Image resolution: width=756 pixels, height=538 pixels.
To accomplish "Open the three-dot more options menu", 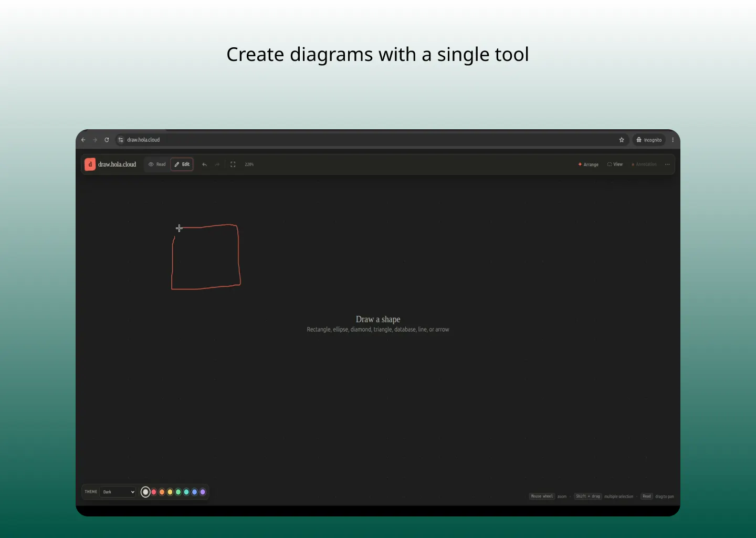I will click(667, 164).
